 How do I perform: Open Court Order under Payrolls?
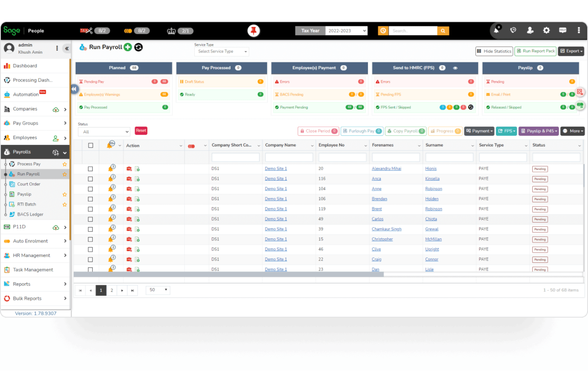[x=29, y=184]
